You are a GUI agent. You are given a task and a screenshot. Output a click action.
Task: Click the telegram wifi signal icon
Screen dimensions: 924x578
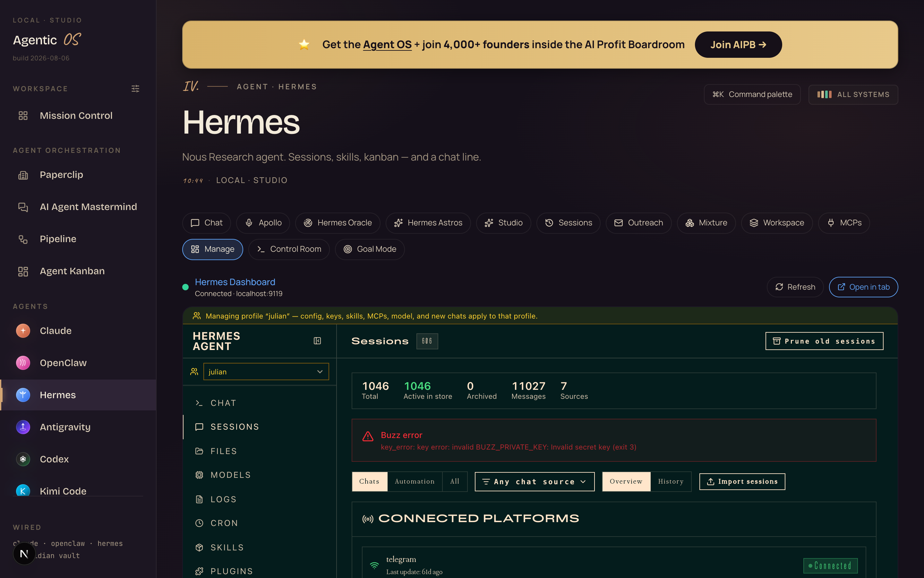pyautogui.click(x=374, y=565)
